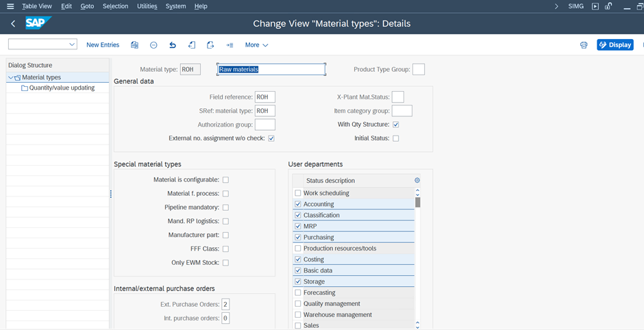Expand the chevron left of SIMG
The image size is (644, 330).
(556, 6)
